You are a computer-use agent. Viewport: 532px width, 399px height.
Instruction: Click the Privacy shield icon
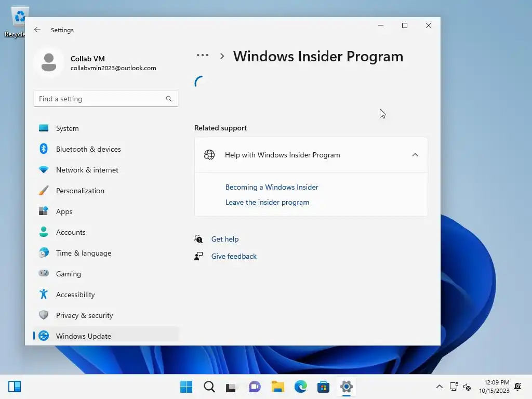[44, 315]
